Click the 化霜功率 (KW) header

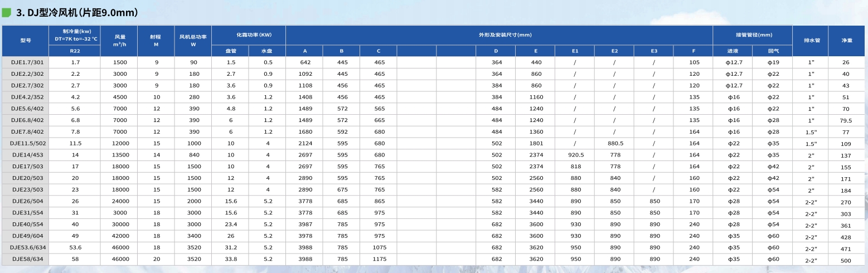pyautogui.click(x=249, y=35)
